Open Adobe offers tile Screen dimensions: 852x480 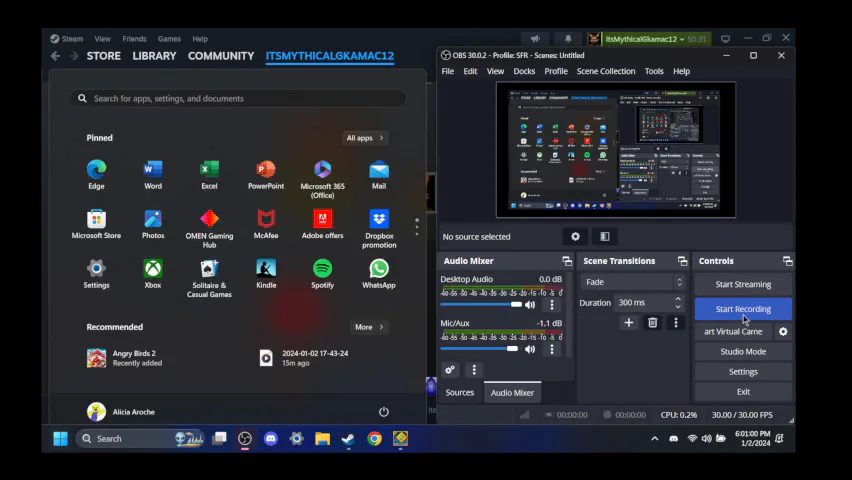pos(322,224)
